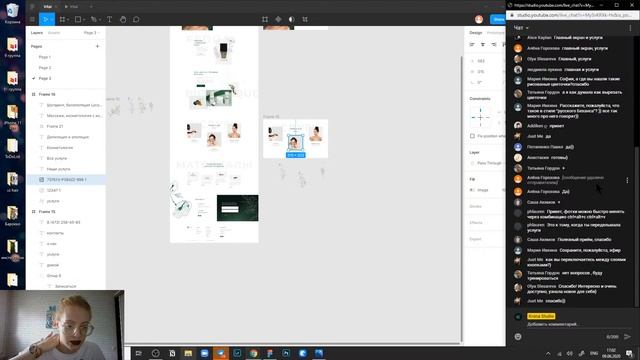
Task: Select the Frame tool
Action: click(x=62, y=19)
